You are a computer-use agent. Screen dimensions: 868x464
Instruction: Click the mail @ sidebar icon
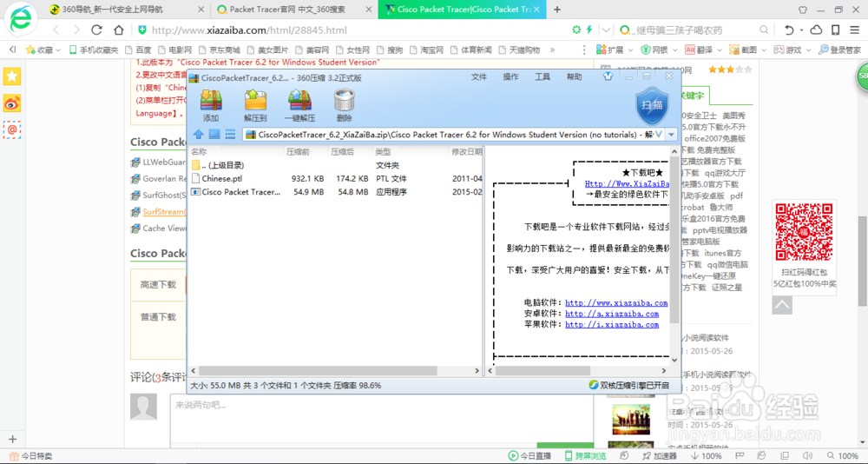pos(12,129)
